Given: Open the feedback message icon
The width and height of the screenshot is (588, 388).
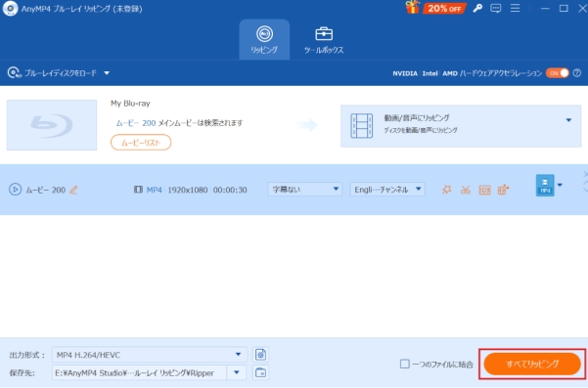Looking at the screenshot, I should tap(496, 8).
